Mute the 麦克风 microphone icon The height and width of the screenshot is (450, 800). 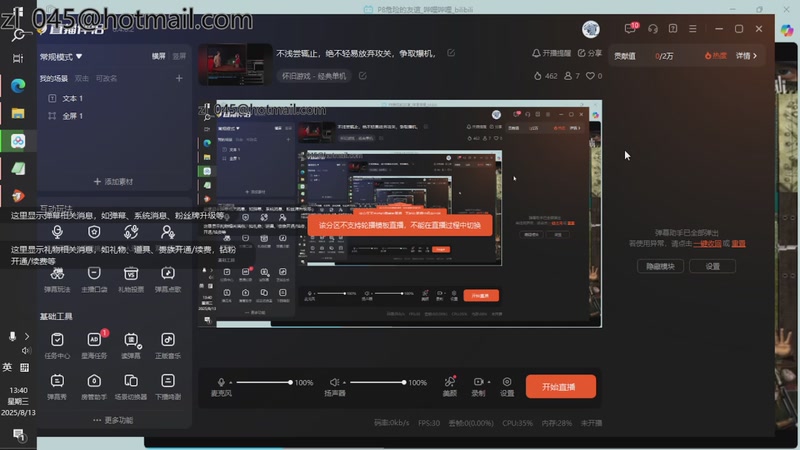click(x=221, y=382)
